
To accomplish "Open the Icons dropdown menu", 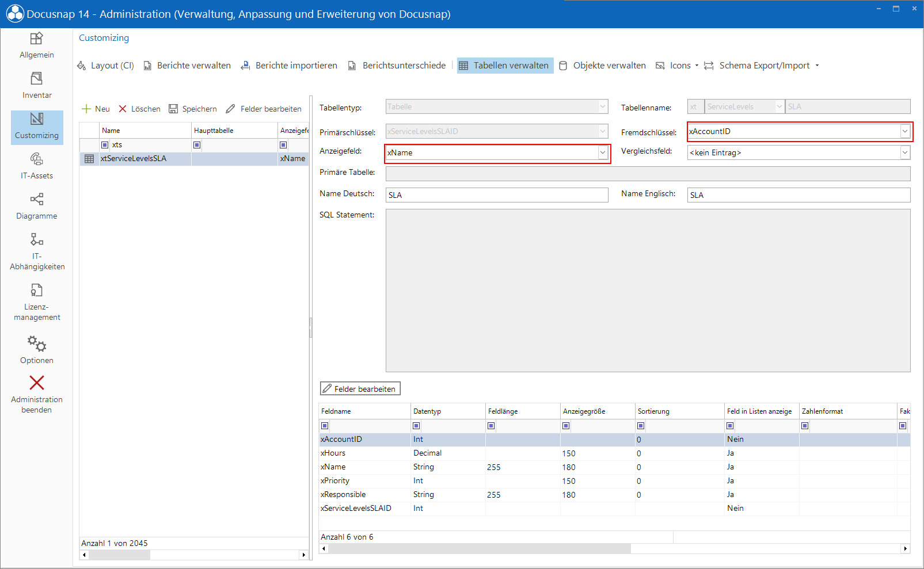I will tap(677, 66).
